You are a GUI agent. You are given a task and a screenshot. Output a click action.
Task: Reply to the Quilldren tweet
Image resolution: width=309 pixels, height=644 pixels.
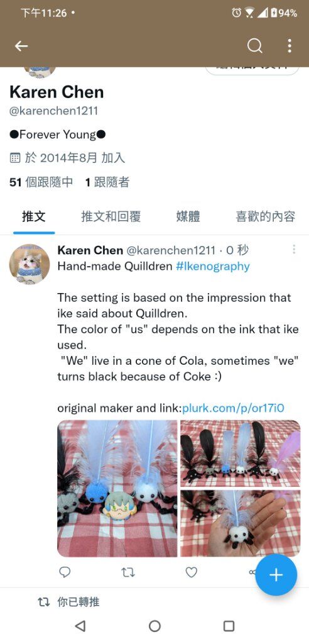(65, 572)
